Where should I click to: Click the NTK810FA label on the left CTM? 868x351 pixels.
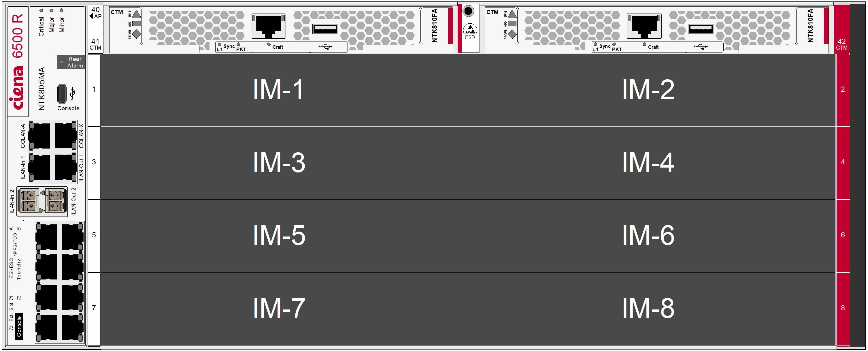coord(434,26)
